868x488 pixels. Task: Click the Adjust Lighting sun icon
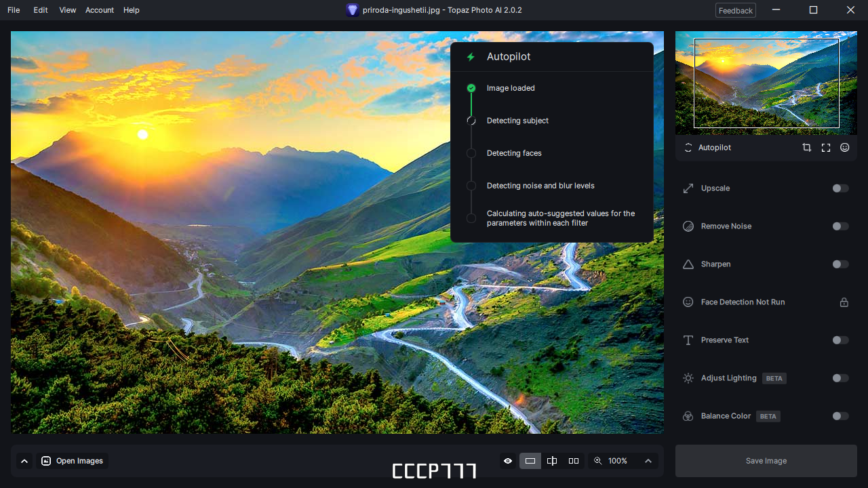pyautogui.click(x=687, y=378)
